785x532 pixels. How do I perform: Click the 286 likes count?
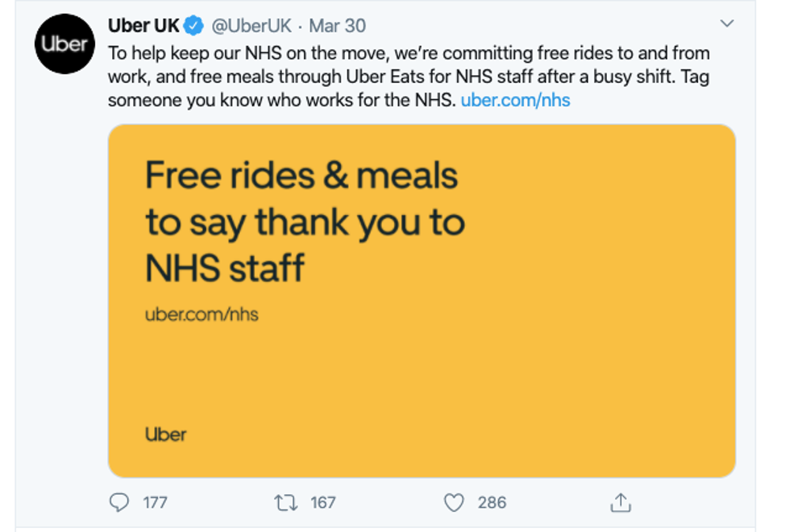(492, 502)
